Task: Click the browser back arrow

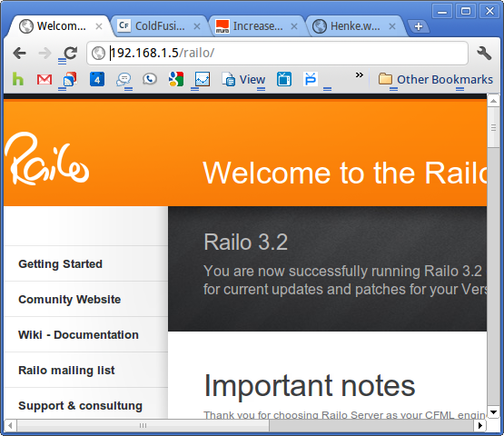Action: (20, 53)
